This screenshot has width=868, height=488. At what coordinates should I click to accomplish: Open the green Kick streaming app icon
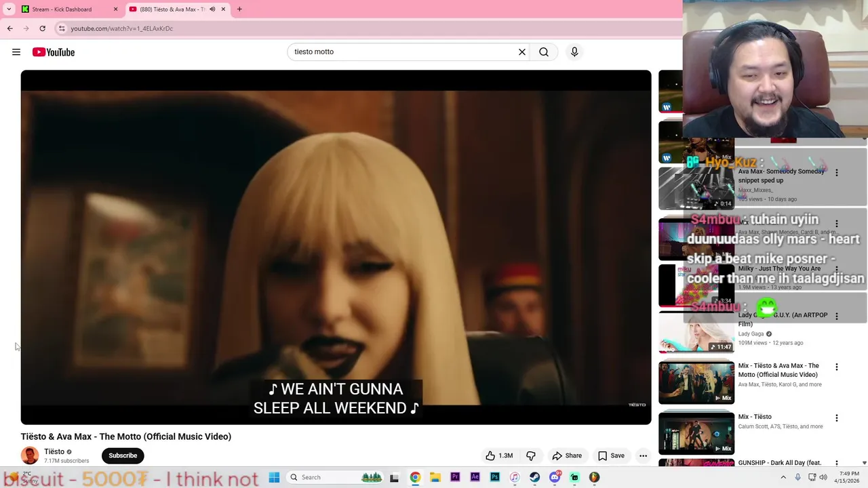point(574,477)
